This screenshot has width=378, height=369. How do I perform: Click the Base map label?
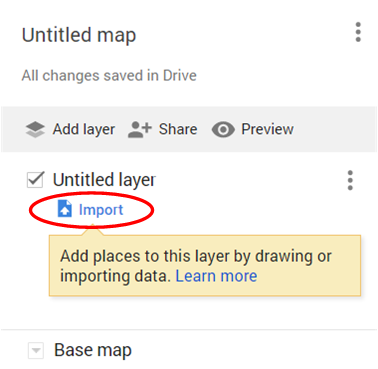click(x=93, y=350)
